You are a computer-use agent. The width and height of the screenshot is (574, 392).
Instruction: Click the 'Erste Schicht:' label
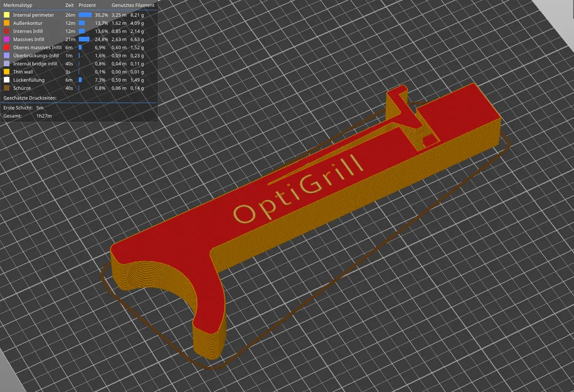pos(18,108)
